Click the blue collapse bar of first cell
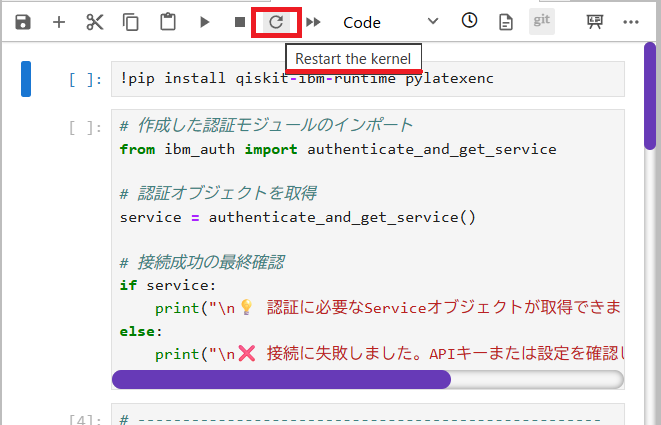Image resolution: width=661 pixels, height=425 pixels. pyautogui.click(x=26, y=79)
